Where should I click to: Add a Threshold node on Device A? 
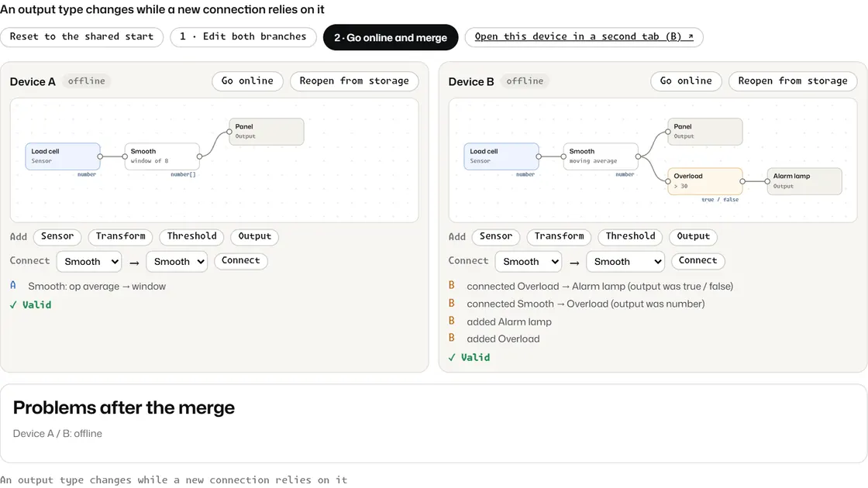pyautogui.click(x=192, y=236)
